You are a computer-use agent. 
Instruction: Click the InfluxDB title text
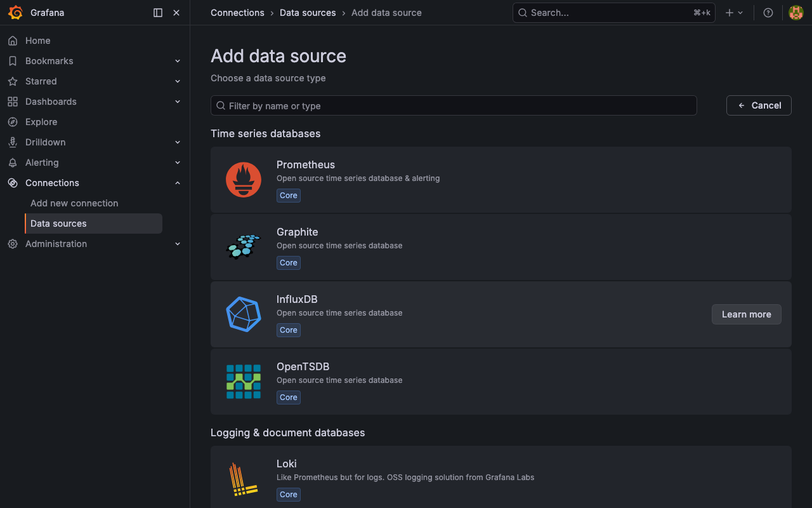click(297, 299)
